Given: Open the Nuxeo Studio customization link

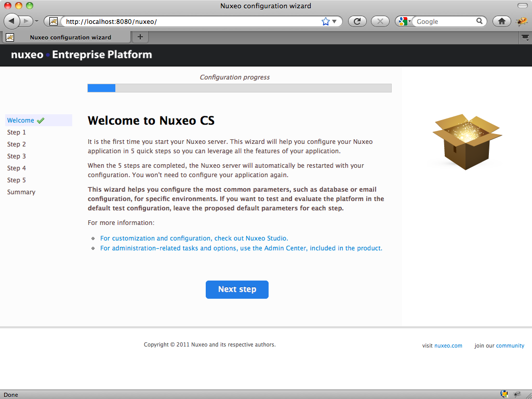Looking at the screenshot, I should (194, 238).
